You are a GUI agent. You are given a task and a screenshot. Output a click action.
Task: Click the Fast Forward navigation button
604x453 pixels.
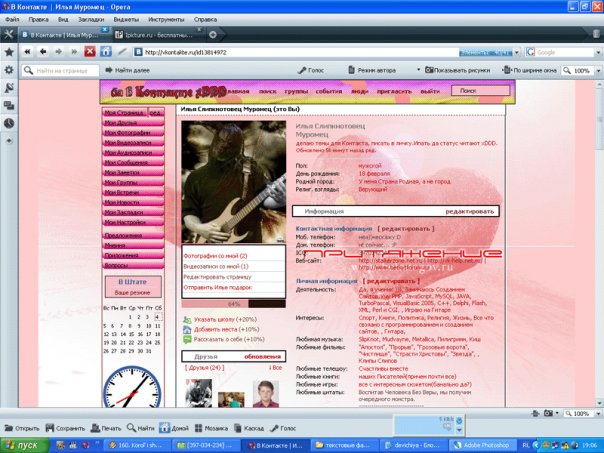(x=74, y=52)
